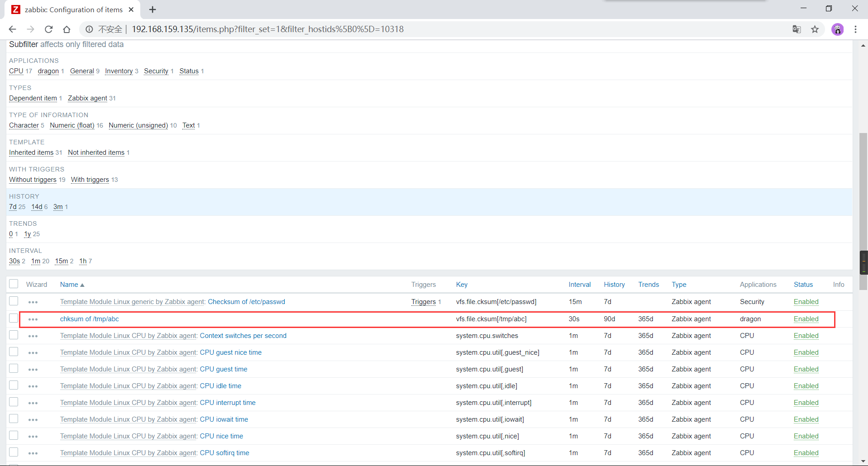
Task: Open wizard menu for CPU interrupt time
Action: [x=33, y=403]
